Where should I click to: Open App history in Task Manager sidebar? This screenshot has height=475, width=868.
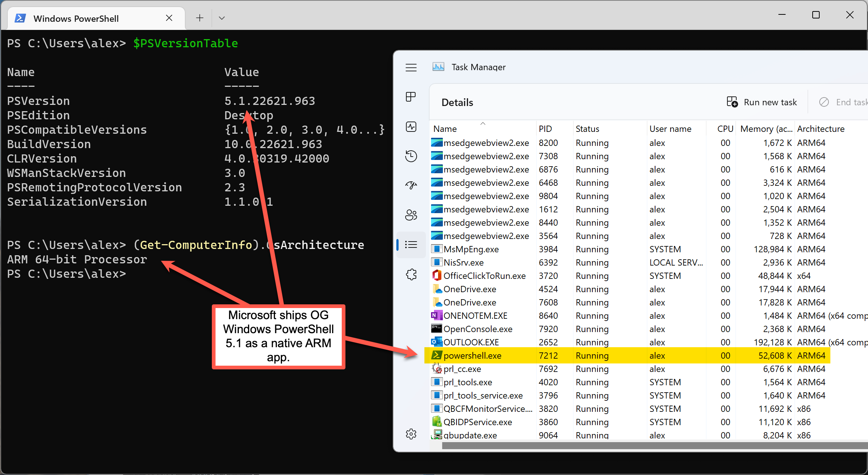[x=411, y=156]
